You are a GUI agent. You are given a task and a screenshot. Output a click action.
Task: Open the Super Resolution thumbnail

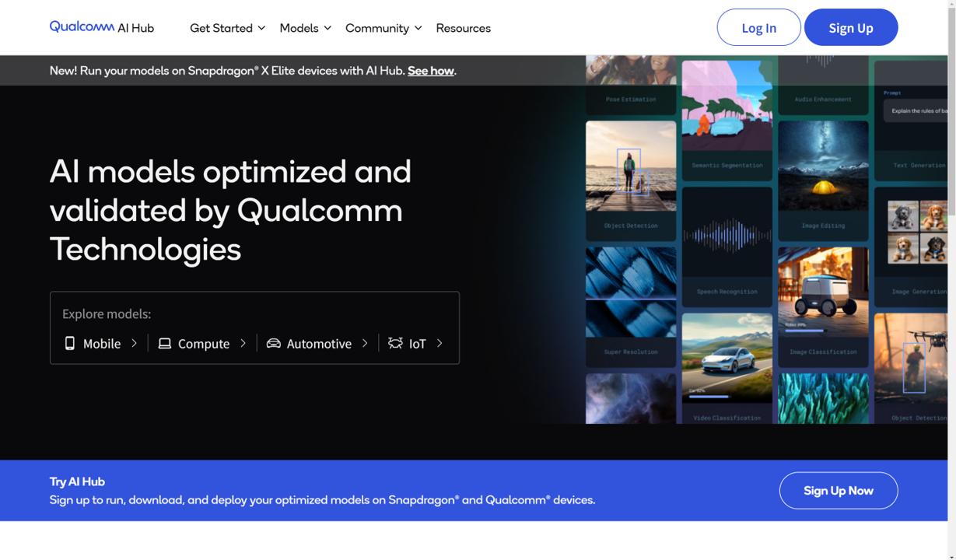631,306
